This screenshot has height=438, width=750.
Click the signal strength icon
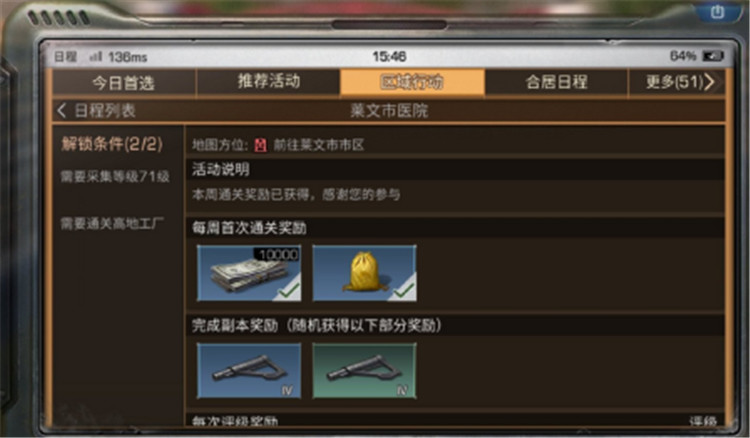(96, 56)
